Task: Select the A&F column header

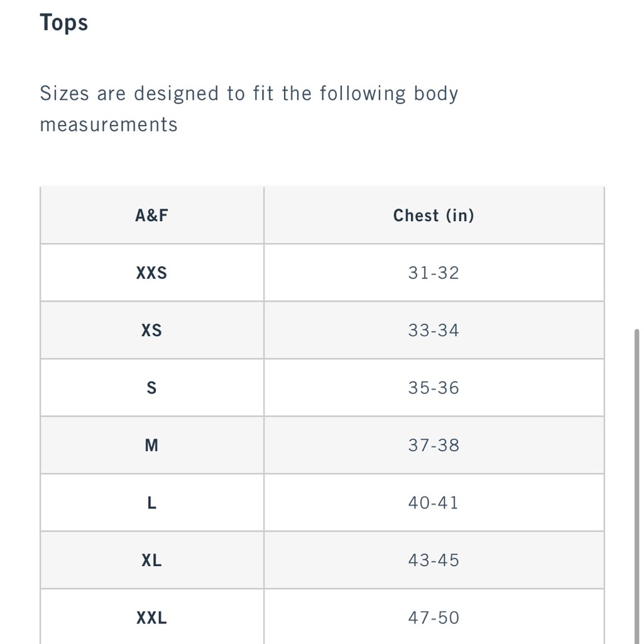Action: pyautogui.click(x=151, y=215)
